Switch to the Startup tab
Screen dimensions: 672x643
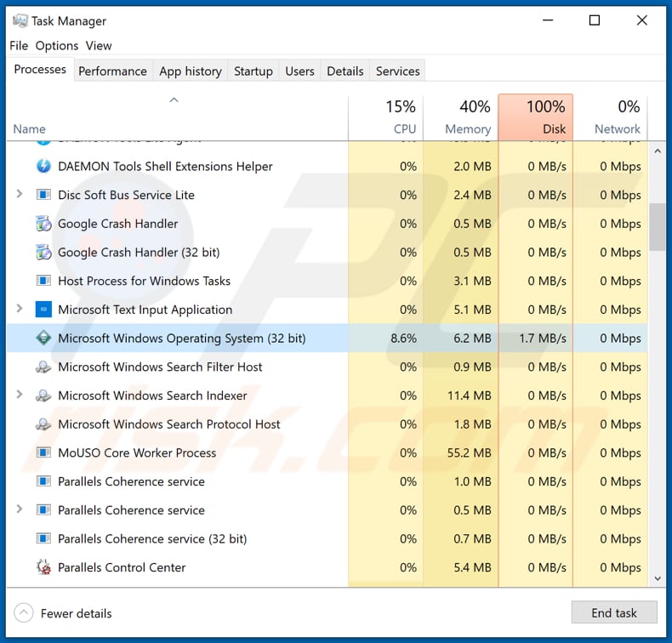click(253, 71)
